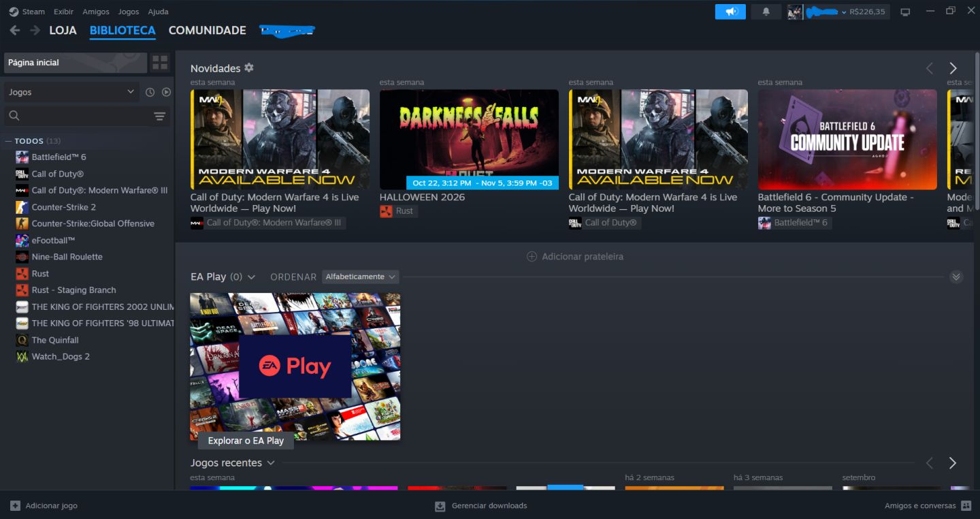
Task: Open the COMUNIDADE tab
Action: coord(208,31)
